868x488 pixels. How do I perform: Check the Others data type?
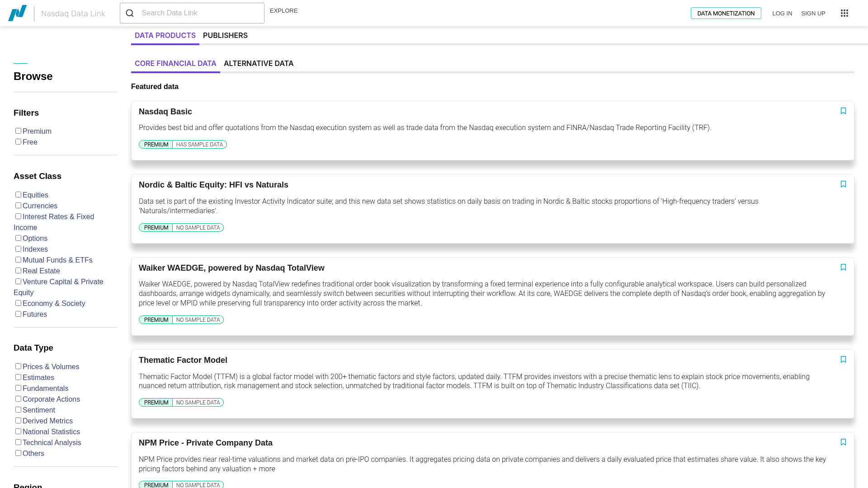click(18, 453)
